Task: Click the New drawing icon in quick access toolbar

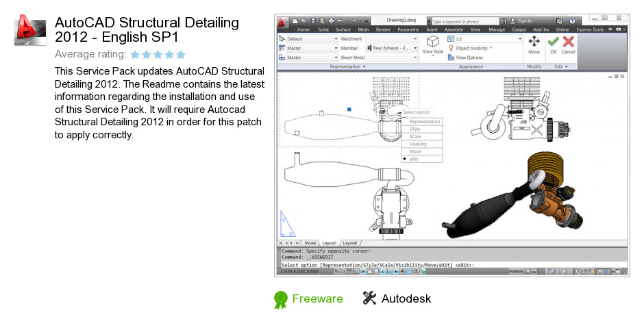Action: [x=295, y=21]
